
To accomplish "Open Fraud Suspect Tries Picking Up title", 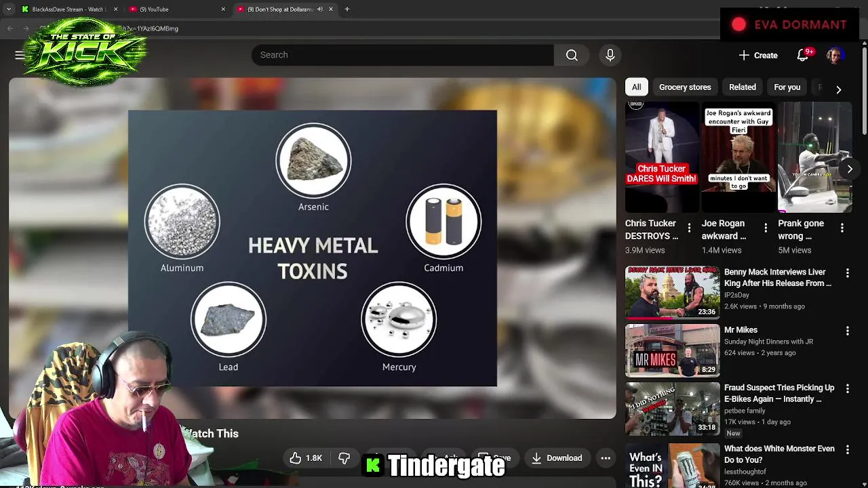I will (779, 393).
